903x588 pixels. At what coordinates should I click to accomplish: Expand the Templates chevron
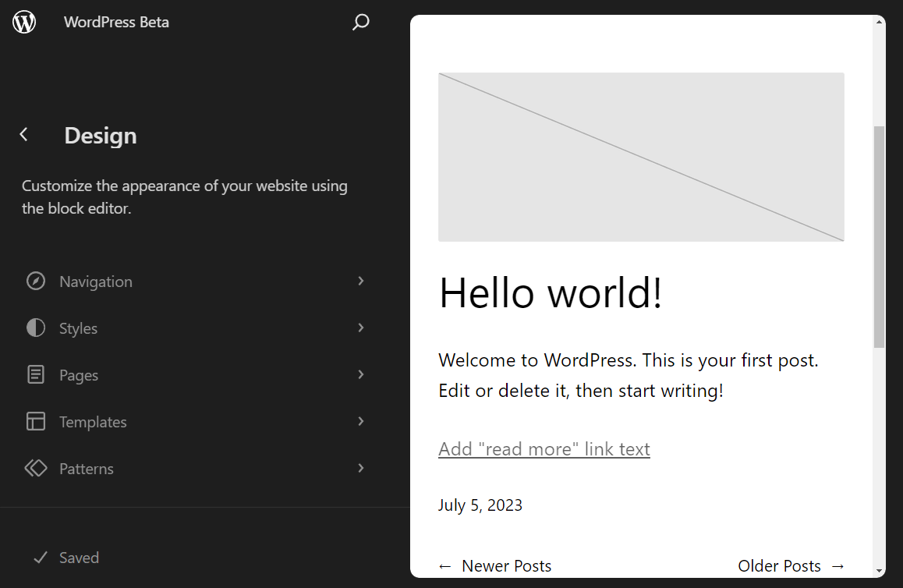(x=360, y=421)
